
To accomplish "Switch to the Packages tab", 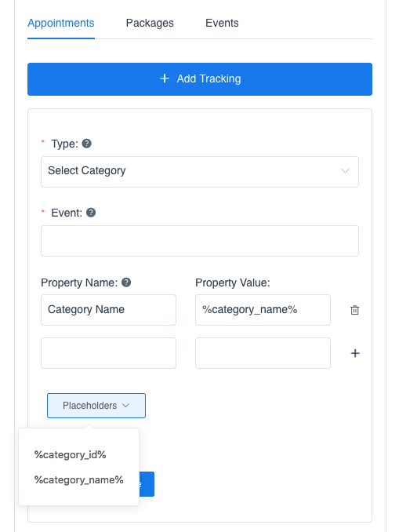I will [x=150, y=23].
